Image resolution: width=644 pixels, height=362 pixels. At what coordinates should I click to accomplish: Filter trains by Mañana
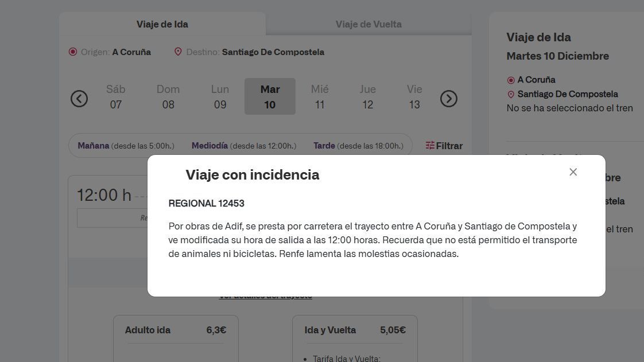click(126, 146)
